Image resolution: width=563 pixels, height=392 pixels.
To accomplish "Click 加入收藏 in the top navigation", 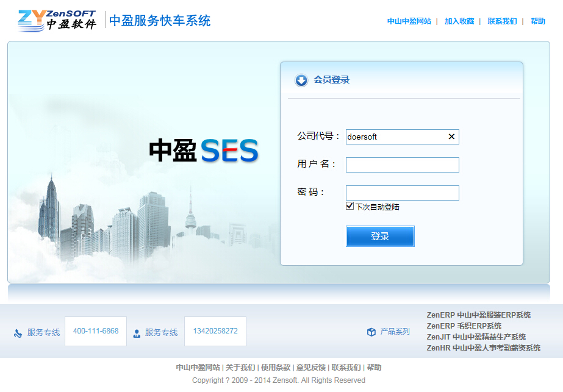I will [x=459, y=21].
